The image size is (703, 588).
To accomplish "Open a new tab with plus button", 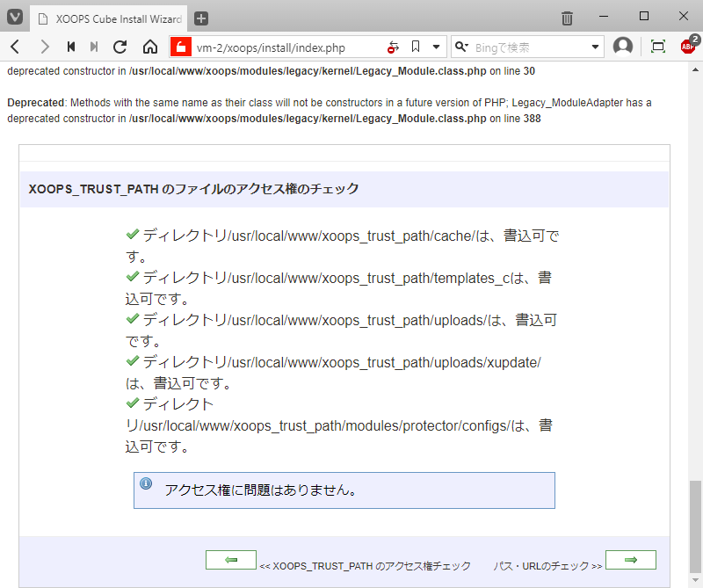I will pyautogui.click(x=201, y=18).
